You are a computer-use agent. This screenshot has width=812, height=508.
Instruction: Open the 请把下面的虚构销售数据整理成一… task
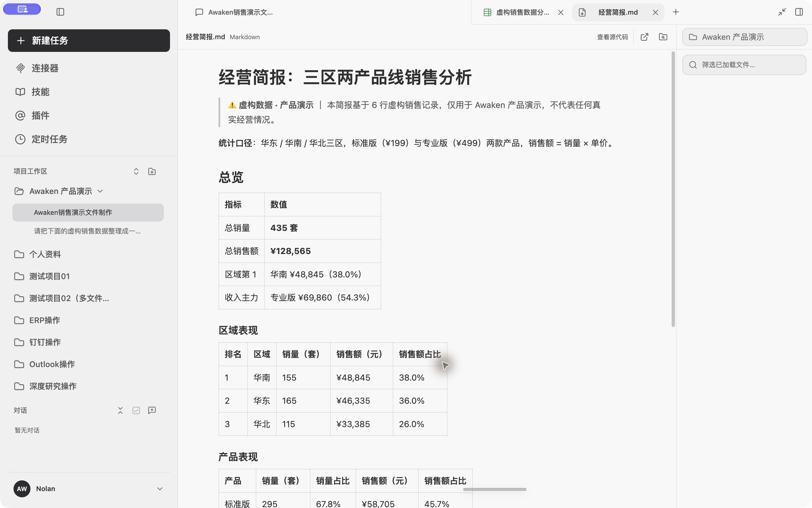coord(87,231)
